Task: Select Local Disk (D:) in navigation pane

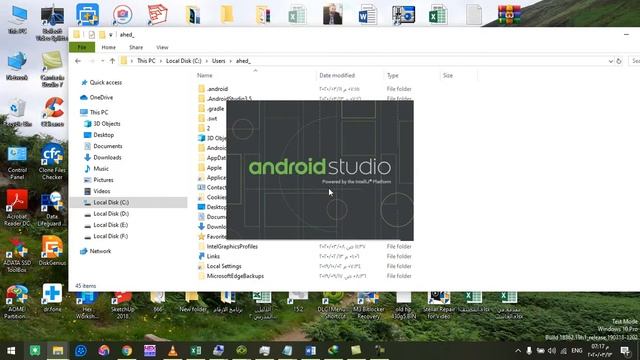Action: pyautogui.click(x=111, y=213)
